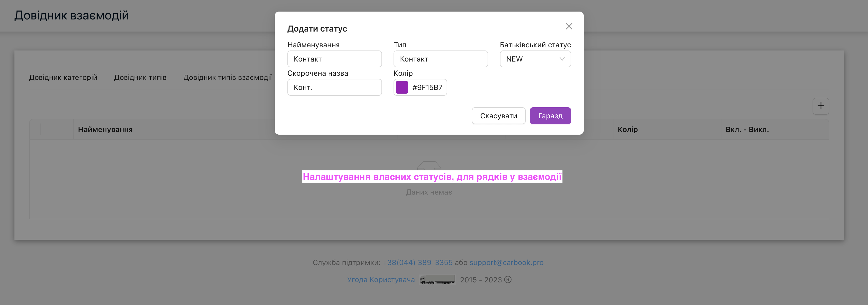This screenshot has height=305, width=868.
Task: Confirm with the Гаразд button
Action: point(550,116)
